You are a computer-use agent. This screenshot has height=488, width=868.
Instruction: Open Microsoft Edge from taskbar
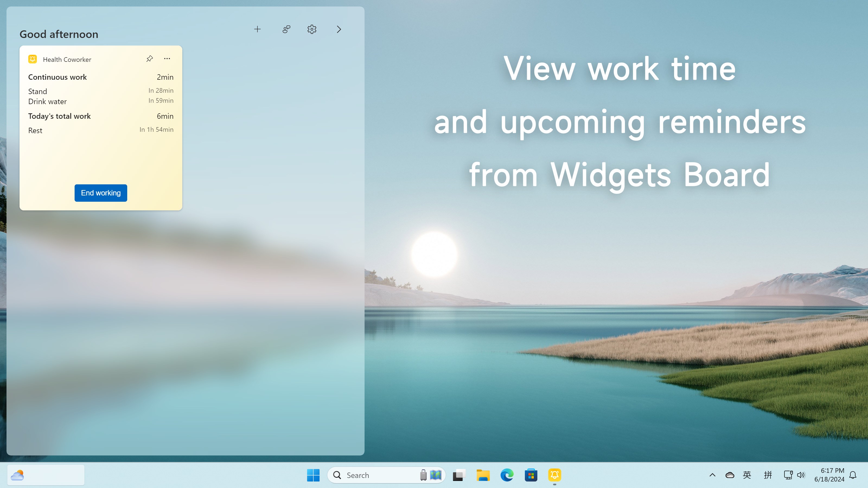pyautogui.click(x=507, y=475)
